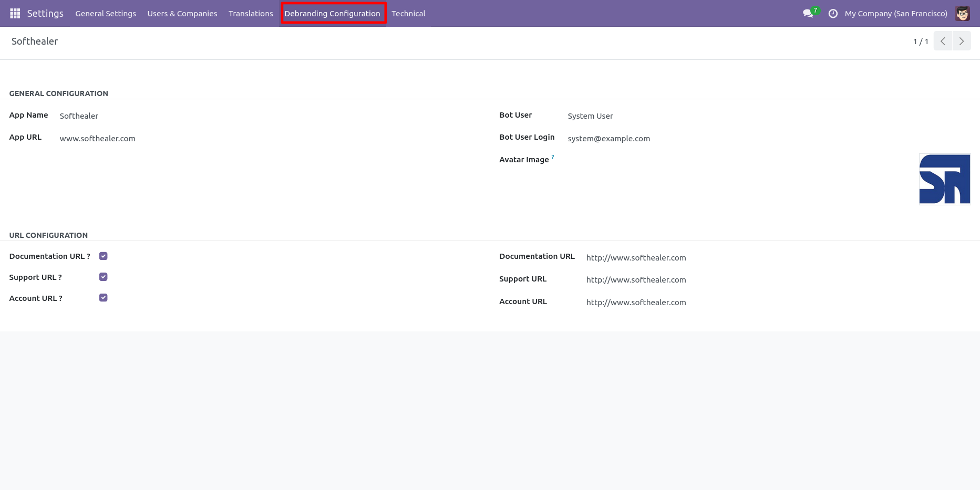Switch company via My Company (San Francisco)

[896, 14]
